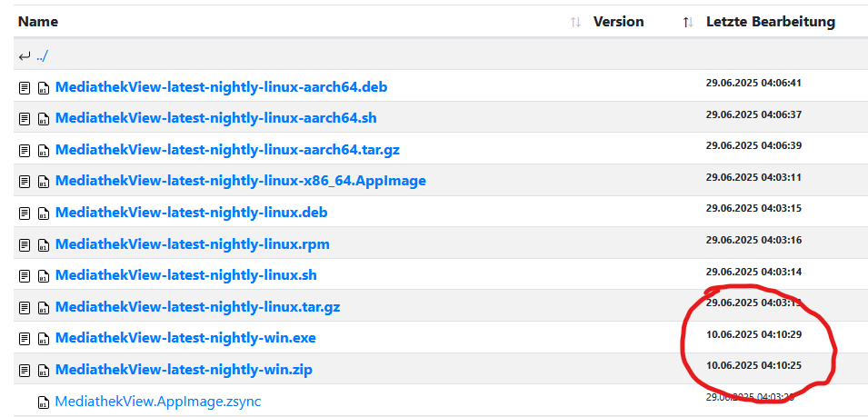Click the binary file icon beside nightly-linux.rpm

tap(43, 244)
